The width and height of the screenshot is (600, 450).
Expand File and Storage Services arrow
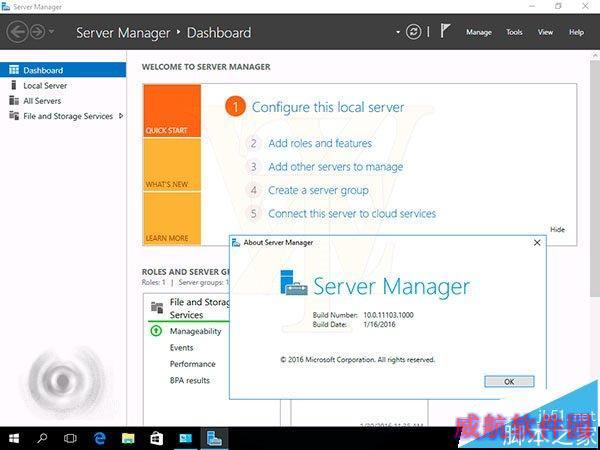121,116
